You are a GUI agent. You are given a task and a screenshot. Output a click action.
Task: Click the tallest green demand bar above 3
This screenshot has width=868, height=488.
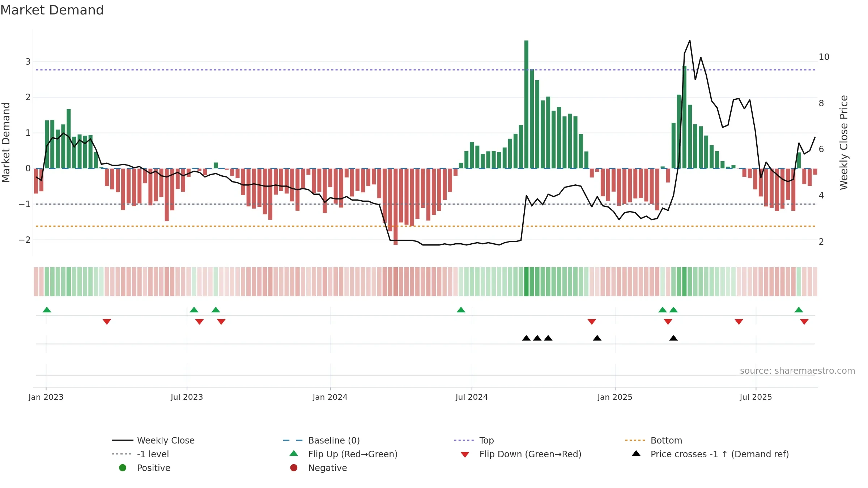(526, 104)
